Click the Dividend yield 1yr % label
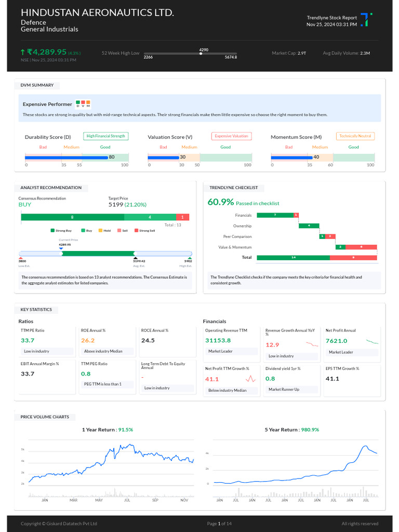Viewport: 399px width, 532px height. (283, 368)
